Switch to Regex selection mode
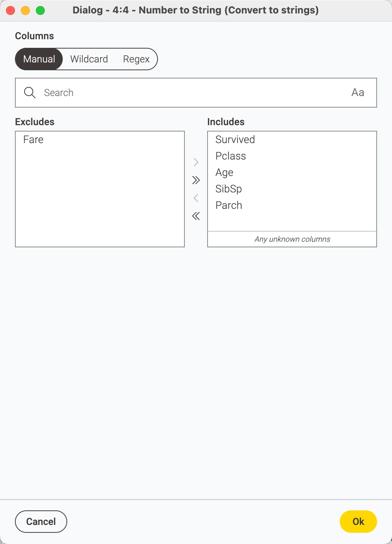This screenshot has height=544, width=392. 136,59
